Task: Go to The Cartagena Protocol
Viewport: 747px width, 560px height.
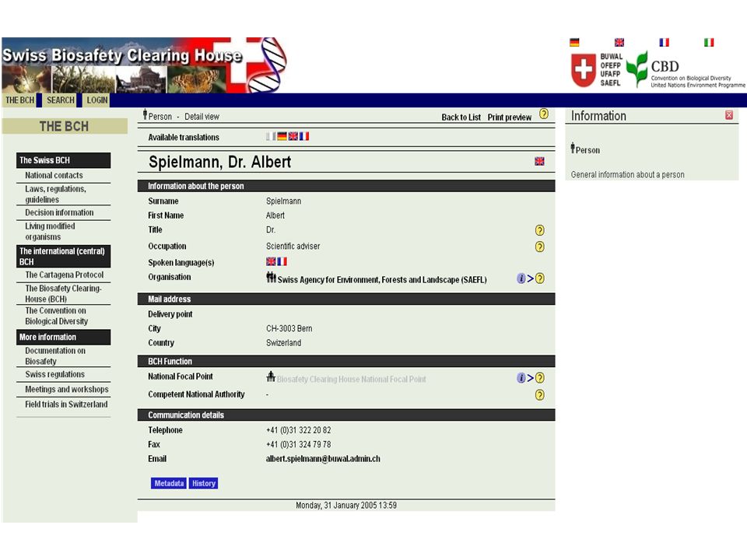Action: 65,275
